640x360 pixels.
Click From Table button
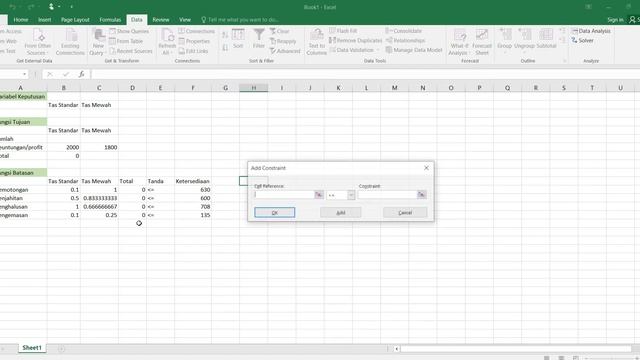point(126,41)
